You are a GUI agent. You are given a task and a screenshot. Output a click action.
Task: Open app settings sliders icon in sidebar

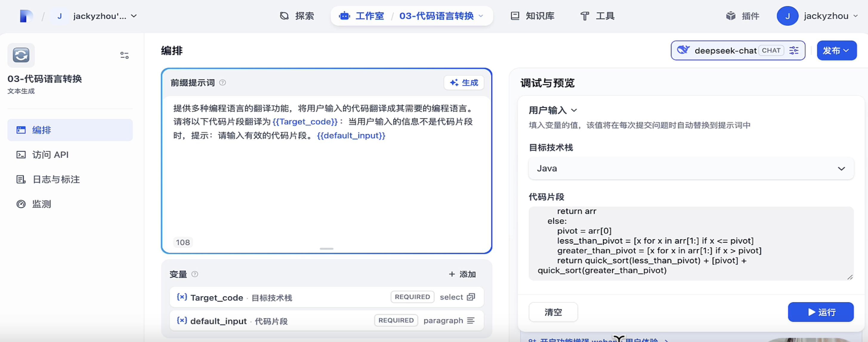[124, 55]
